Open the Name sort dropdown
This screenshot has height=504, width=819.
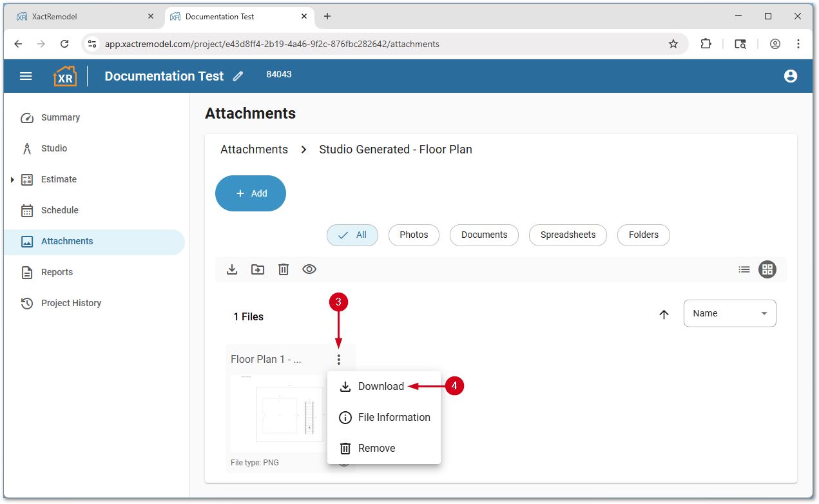(x=729, y=313)
